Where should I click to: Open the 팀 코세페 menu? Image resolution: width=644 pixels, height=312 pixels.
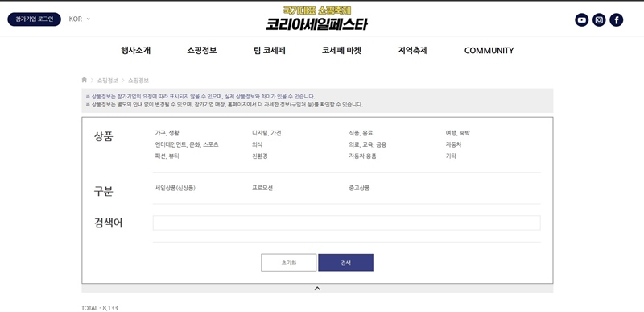(x=270, y=51)
